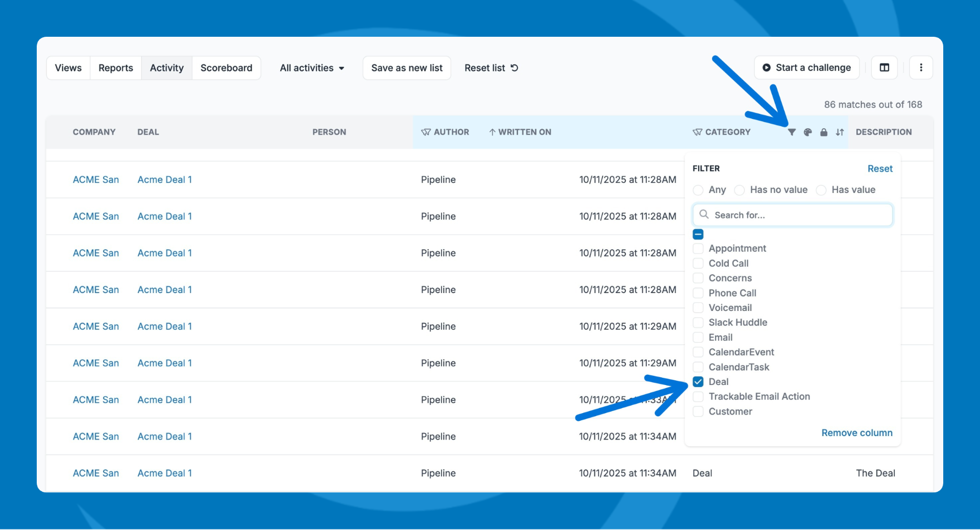This screenshot has height=530, width=980.
Task: Uncheck the Deal category checkbox
Action: point(698,382)
